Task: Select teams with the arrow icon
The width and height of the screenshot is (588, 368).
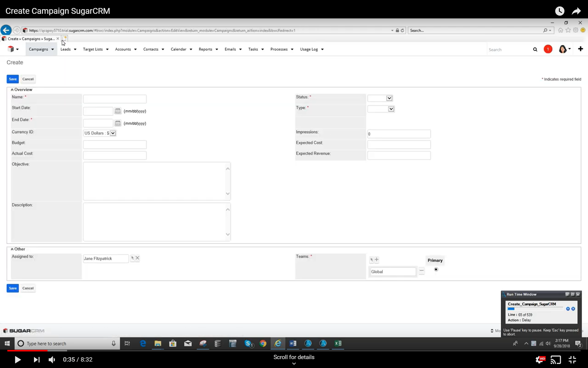Action: pos(371,260)
